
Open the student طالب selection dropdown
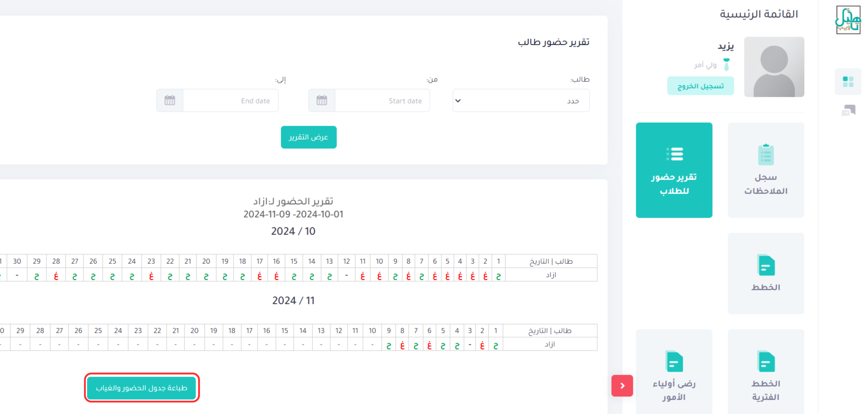coord(521,100)
